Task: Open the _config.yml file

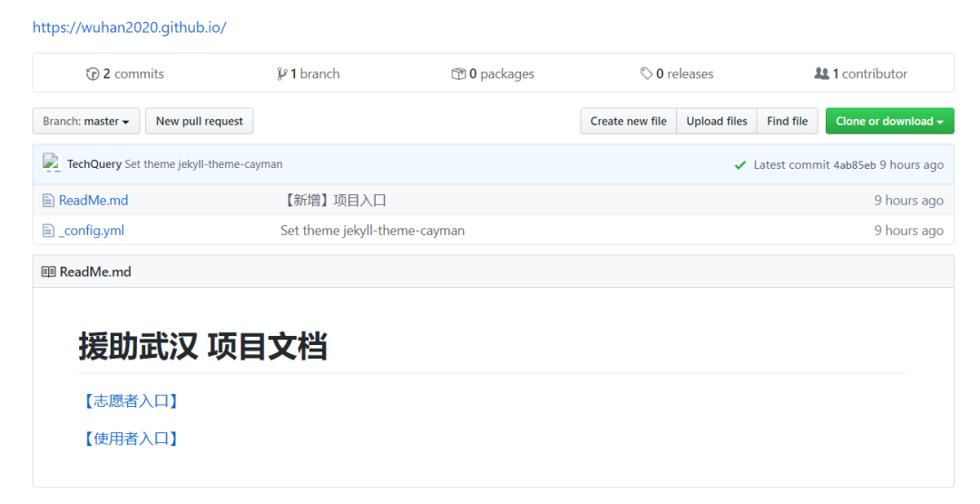Action: tap(92, 231)
